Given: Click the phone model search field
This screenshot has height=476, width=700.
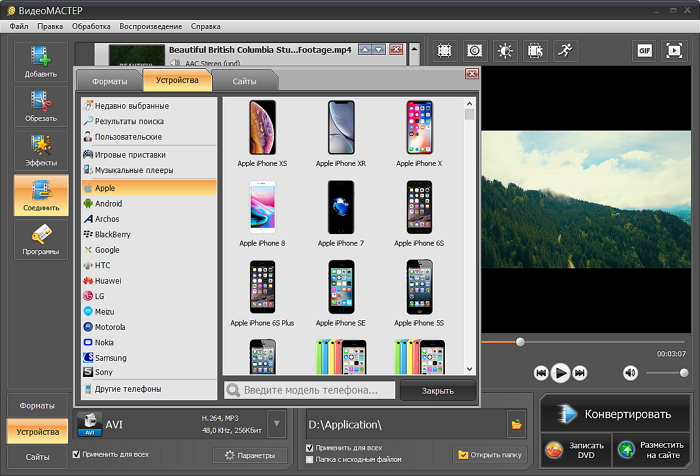Looking at the screenshot, I should tap(310, 390).
